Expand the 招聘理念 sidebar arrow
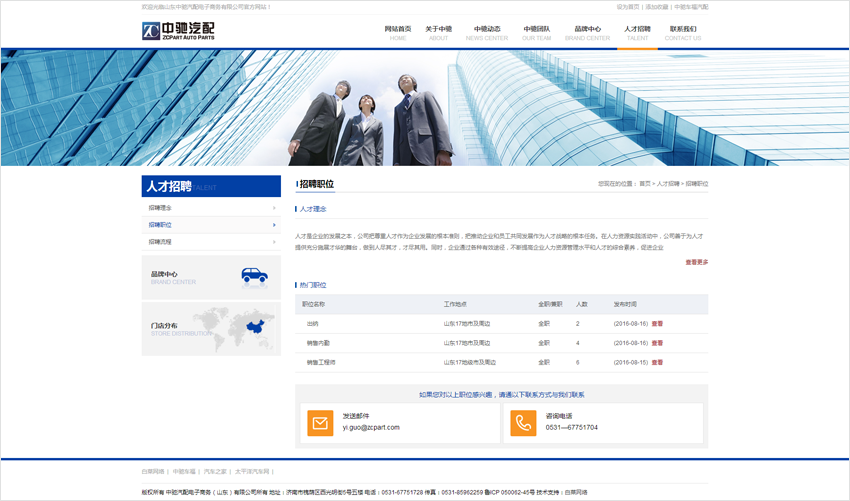 pyautogui.click(x=274, y=208)
